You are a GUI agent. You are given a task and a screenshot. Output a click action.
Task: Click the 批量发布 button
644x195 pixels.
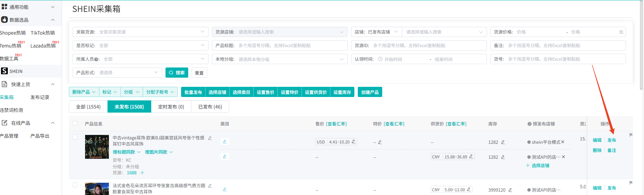(193, 92)
